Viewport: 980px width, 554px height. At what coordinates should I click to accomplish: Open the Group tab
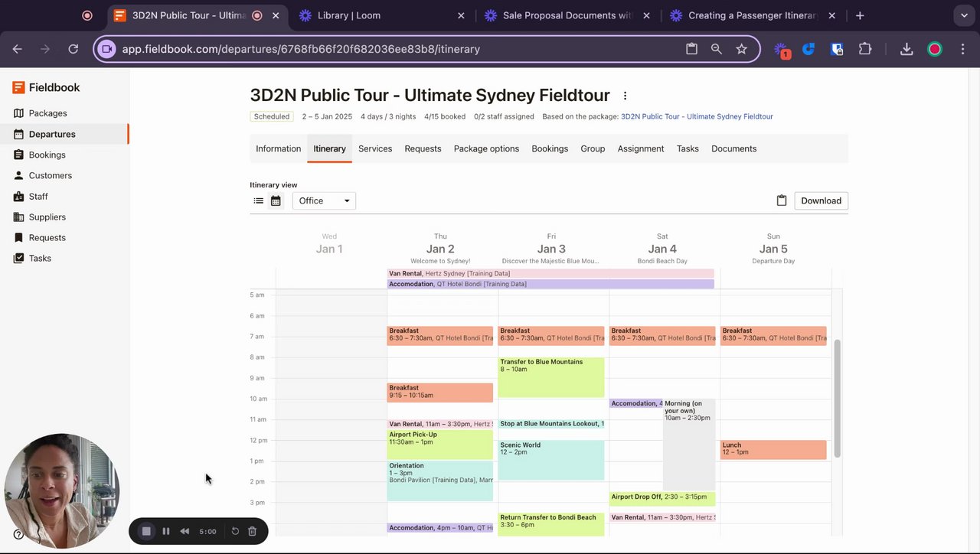pos(593,148)
